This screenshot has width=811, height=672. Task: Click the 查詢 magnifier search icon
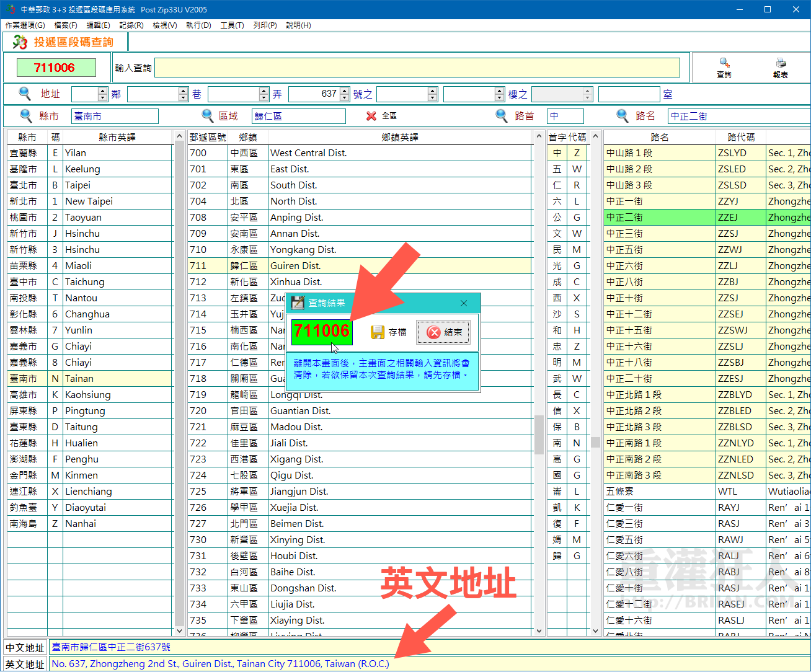(x=724, y=63)
